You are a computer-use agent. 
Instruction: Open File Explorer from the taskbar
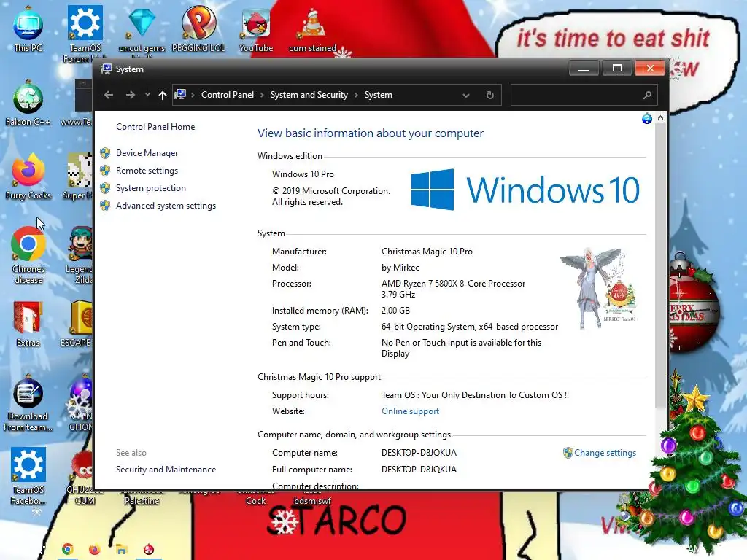(x=122, y=549)
